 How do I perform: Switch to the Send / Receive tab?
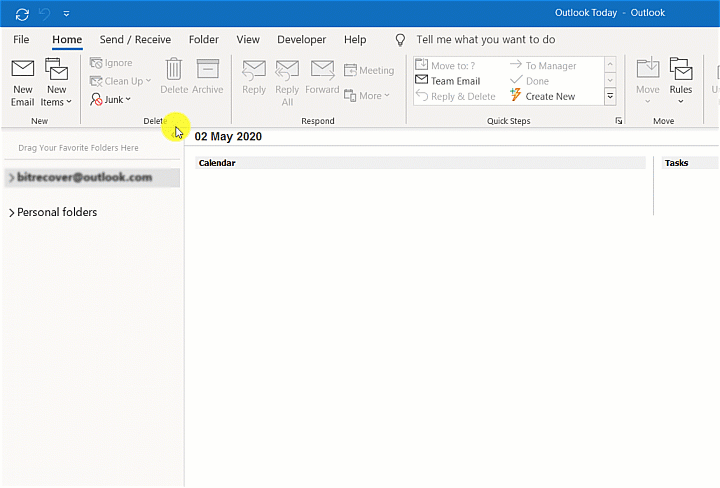point(135,39)
